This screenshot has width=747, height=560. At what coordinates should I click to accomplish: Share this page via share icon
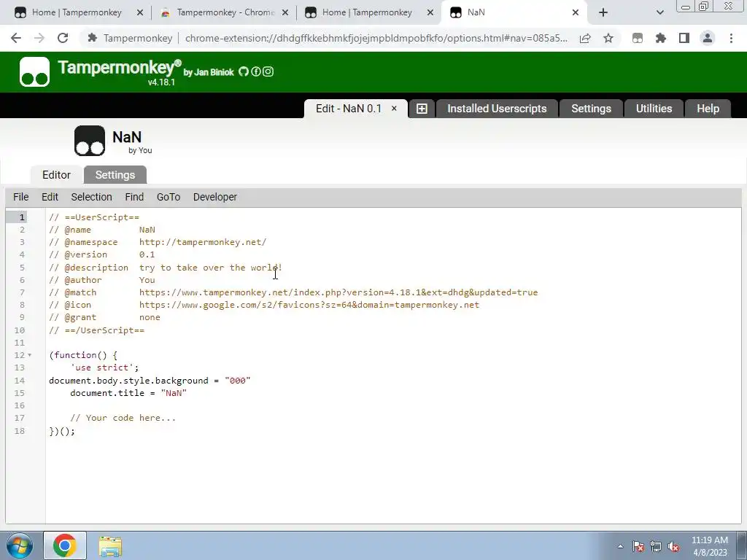[x=585, y=38]
